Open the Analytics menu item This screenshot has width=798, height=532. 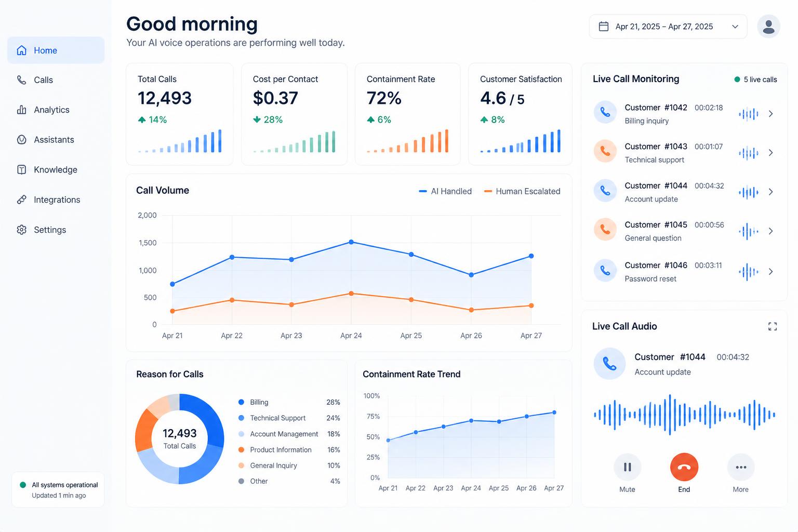coord(56,110)
